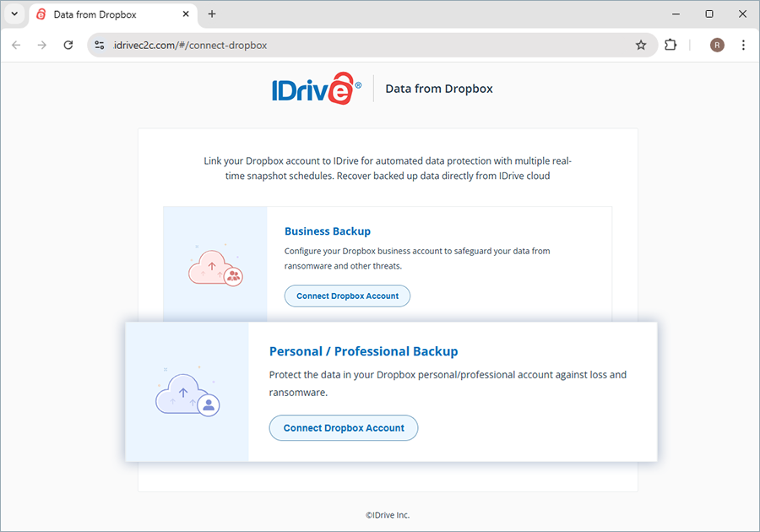
Task: Open the Personal / Professional Backup heading
Action: tap(363, 351)
